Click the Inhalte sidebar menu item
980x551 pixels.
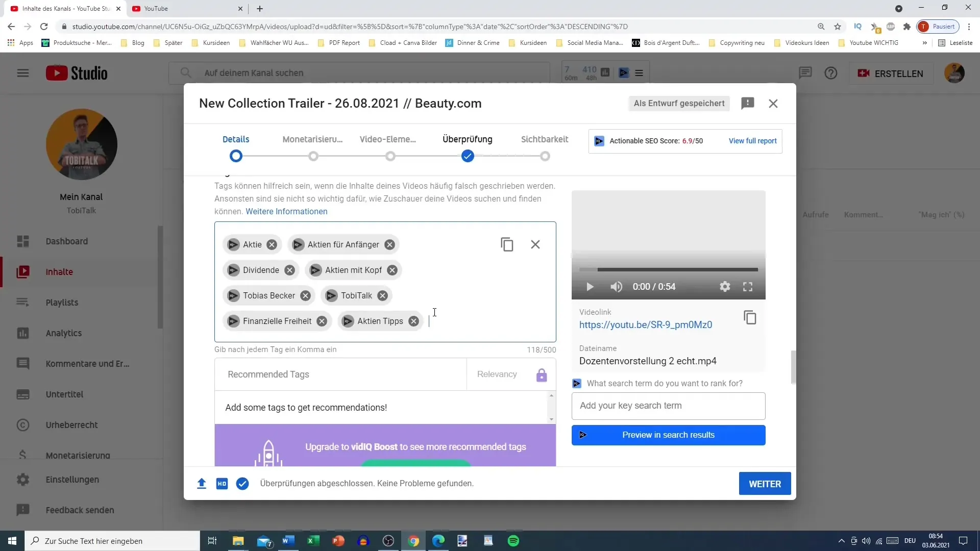pyautogui.click(x=59, y=272)
